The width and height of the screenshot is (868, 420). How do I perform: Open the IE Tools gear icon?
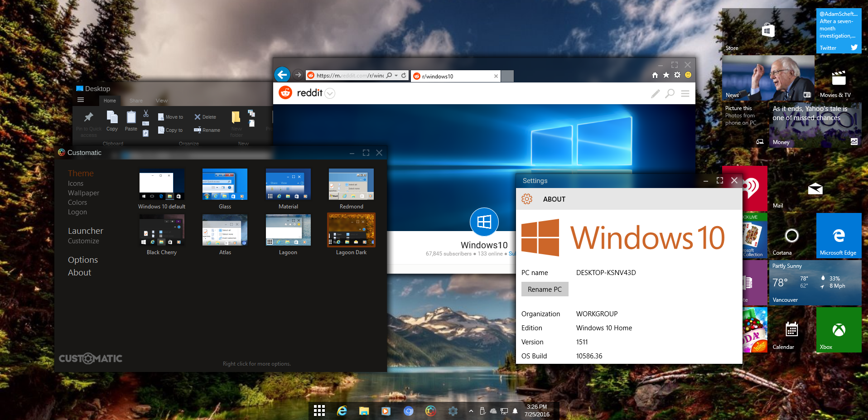point(677,75)
